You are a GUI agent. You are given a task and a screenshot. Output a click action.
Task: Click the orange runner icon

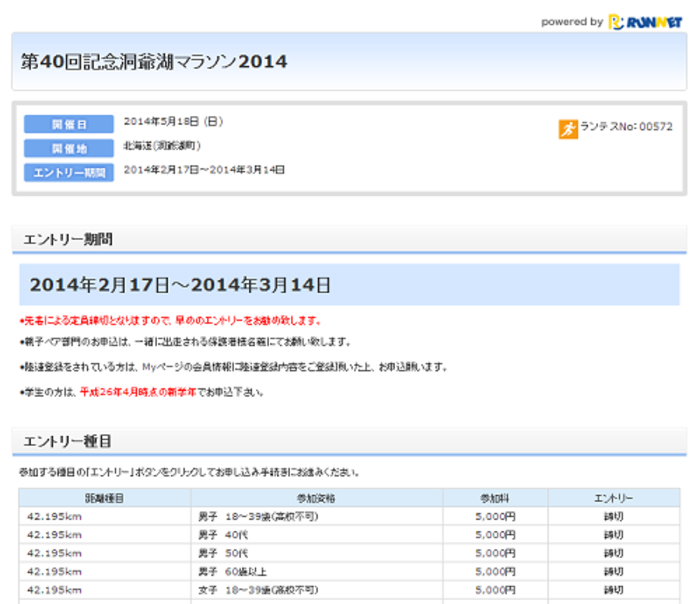(568, 129)
